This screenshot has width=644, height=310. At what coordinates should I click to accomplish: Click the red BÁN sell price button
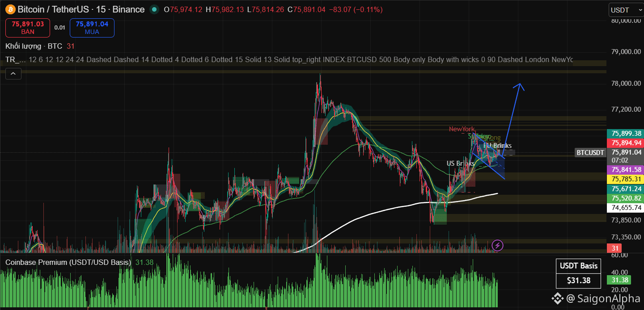click(28, 28)
